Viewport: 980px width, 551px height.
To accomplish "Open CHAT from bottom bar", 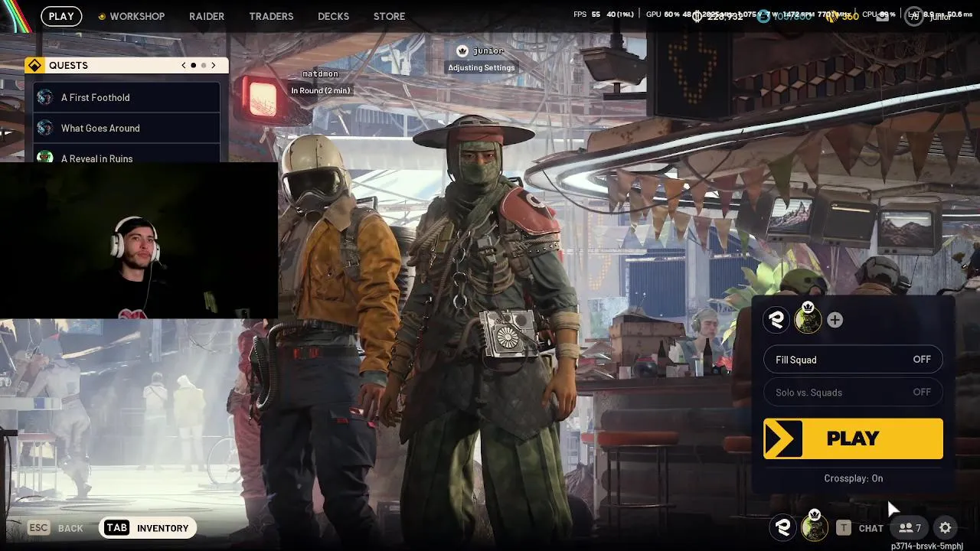I will pos(871,528).
